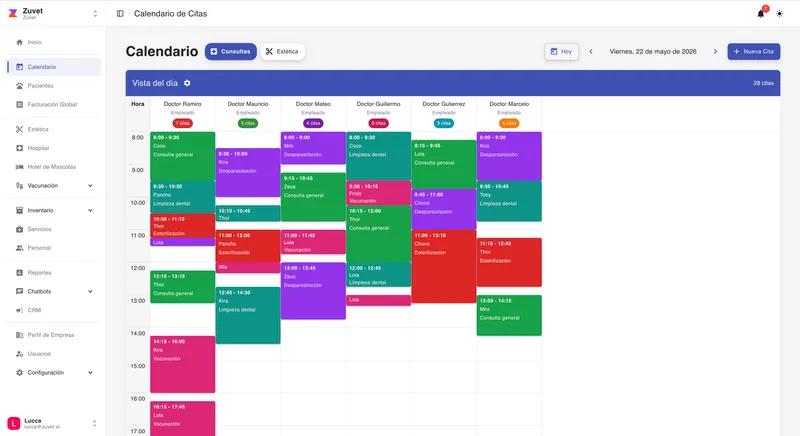800x436 pixels.
Task: Open Toby 9:30 - 10:45 Limpieza dental appointment
Action: [x=509, y=201]
